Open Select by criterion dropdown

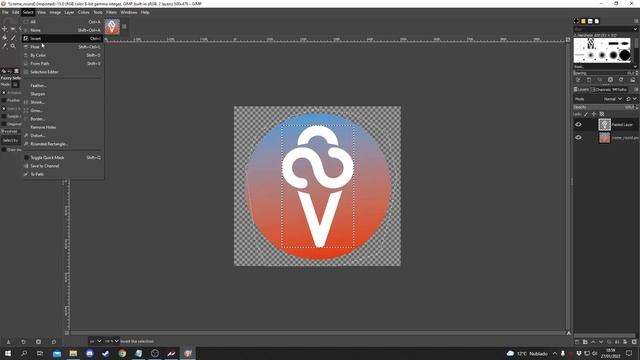pyautogui.click(x=11, y=140)
